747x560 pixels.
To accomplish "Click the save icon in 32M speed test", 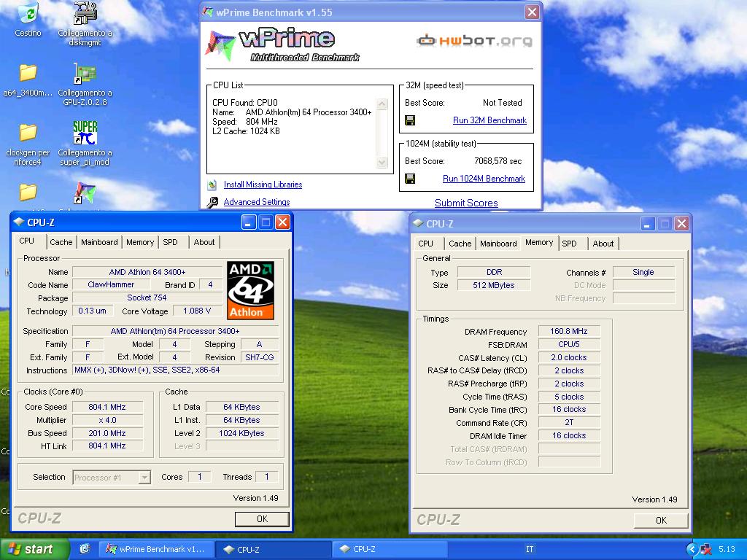I will 410,120.
